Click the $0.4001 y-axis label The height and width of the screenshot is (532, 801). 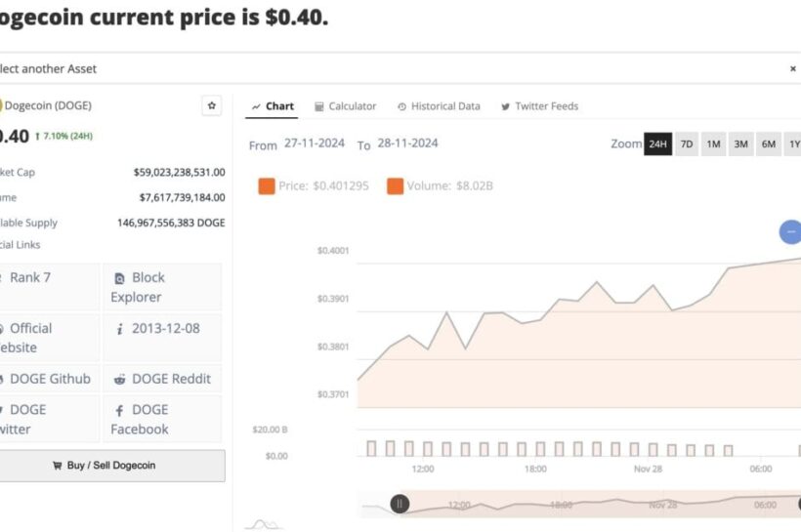pos(333,251)
